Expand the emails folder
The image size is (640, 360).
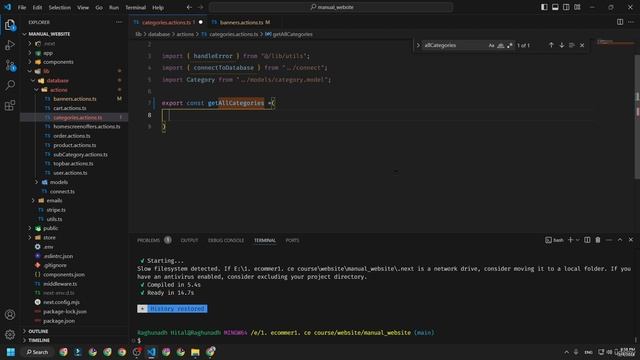(54, 200)
